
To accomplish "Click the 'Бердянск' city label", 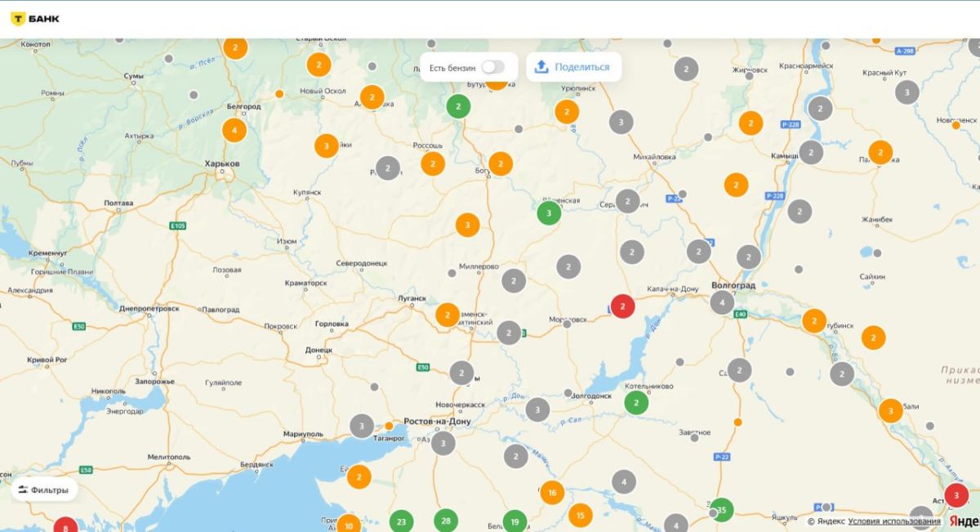I will [x=256, y=464].
